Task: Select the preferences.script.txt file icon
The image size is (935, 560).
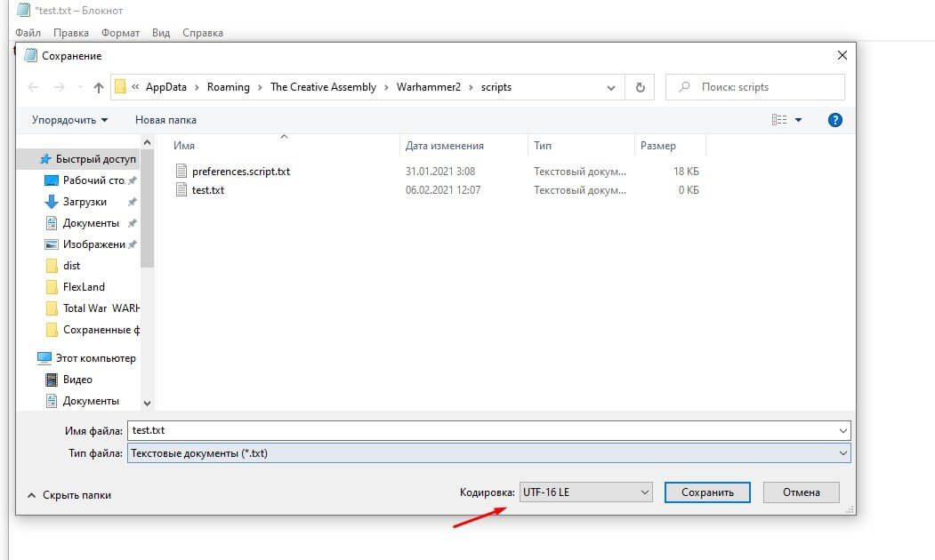Action: (182, 171)
